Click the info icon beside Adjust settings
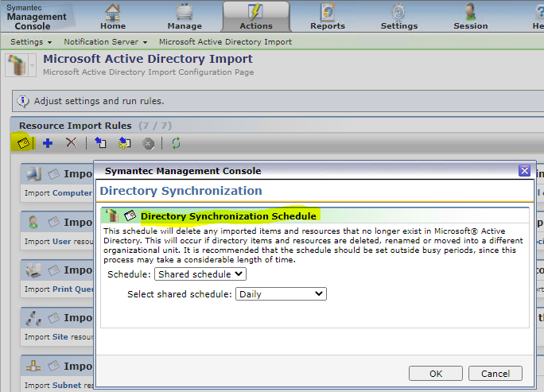The image size is (544, 392). (x=23, y=101)
